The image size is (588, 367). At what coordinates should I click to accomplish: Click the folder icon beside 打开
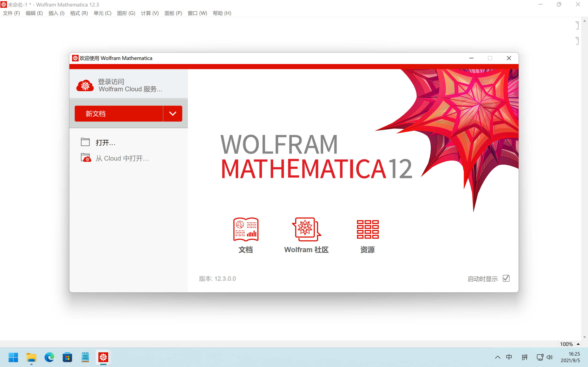(x=85, y=142)
